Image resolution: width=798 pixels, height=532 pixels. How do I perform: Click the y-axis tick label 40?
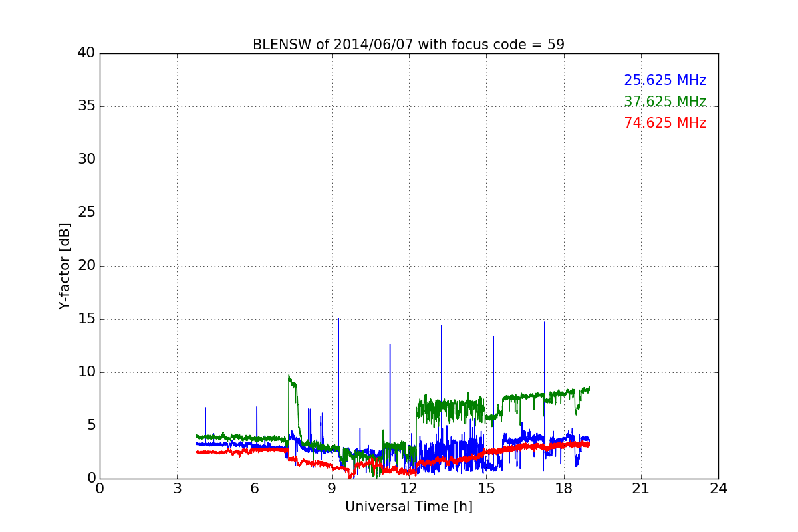86,53
